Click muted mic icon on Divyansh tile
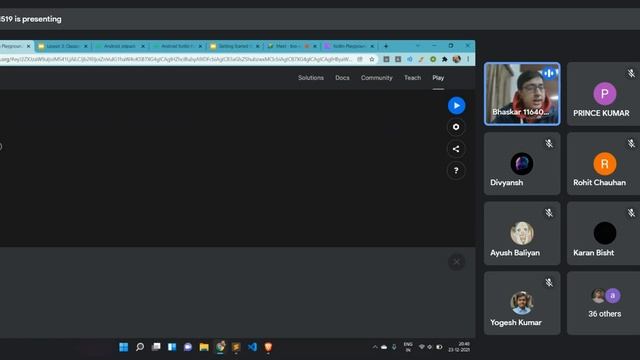Screen dimensions: 640x360 (x=549, y=143)
